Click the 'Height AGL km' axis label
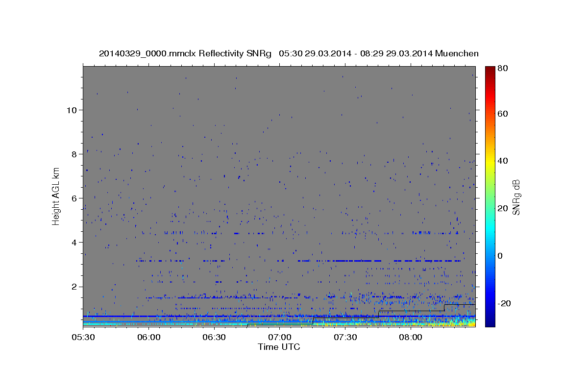 56,196
